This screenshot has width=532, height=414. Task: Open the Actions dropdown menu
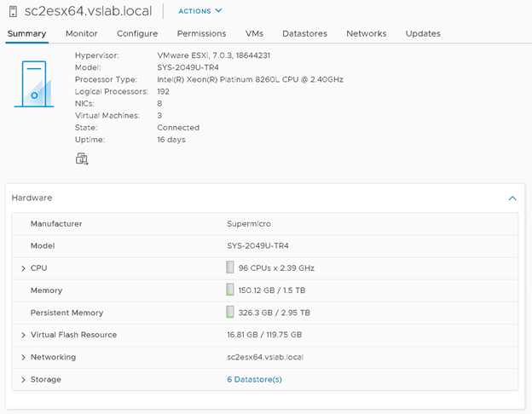(x=199, y=11)
